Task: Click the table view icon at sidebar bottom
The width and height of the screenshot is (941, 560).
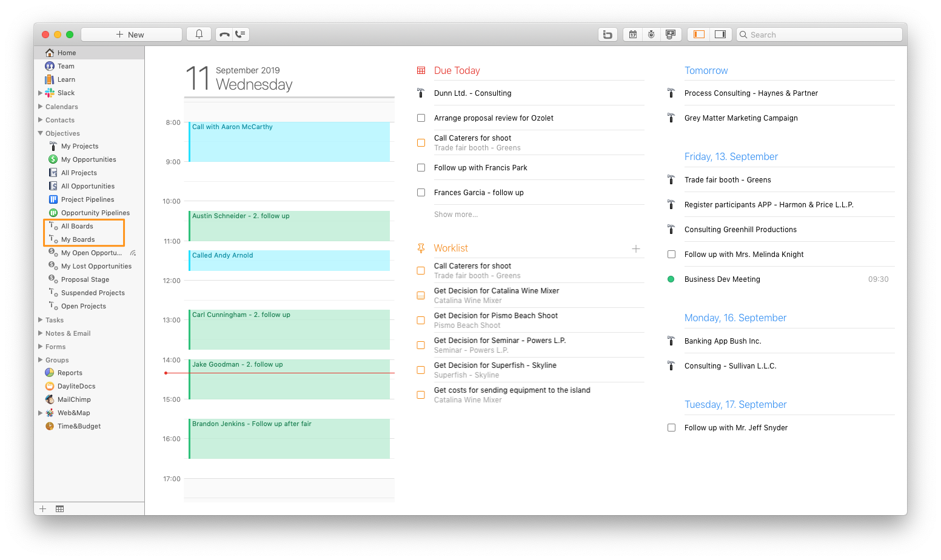Action: [x=59, y=509]
